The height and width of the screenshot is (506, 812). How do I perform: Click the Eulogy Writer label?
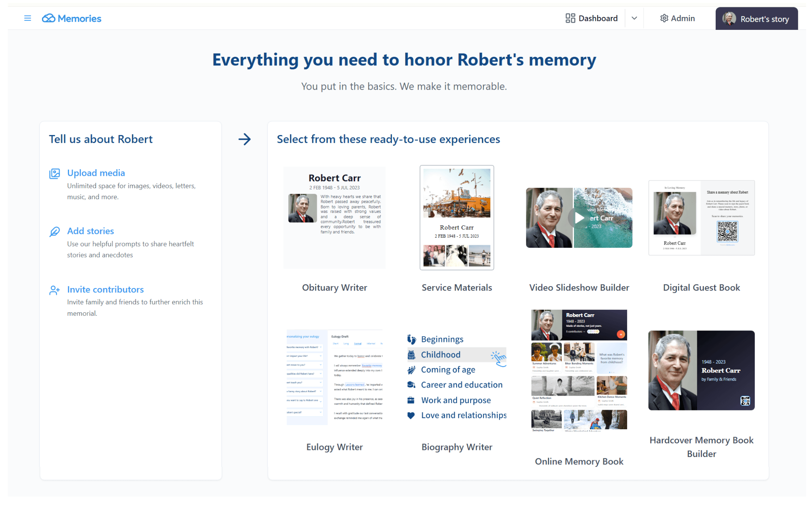334,447
